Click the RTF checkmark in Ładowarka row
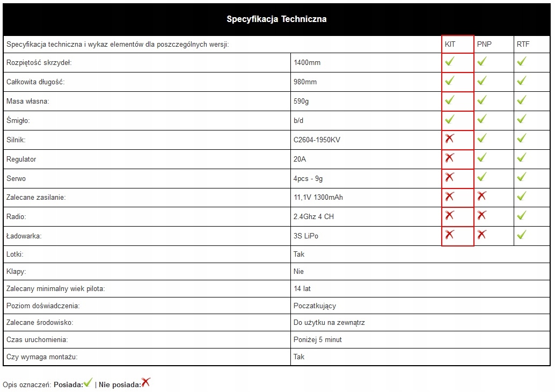This screenshot has width=555, height=392. pos(521,235)
